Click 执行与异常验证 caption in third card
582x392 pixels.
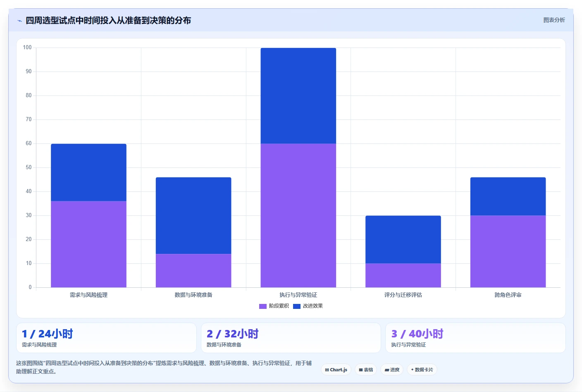[x=408, y=344]
